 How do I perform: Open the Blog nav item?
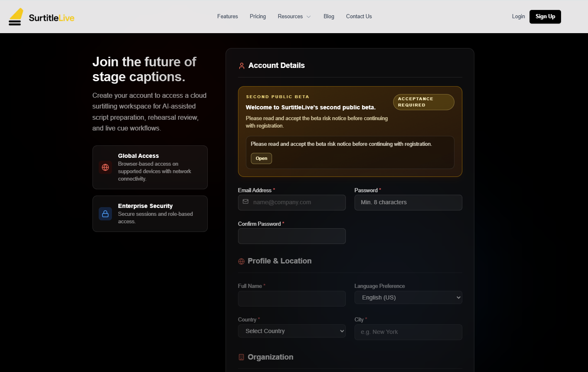point(329,17)
